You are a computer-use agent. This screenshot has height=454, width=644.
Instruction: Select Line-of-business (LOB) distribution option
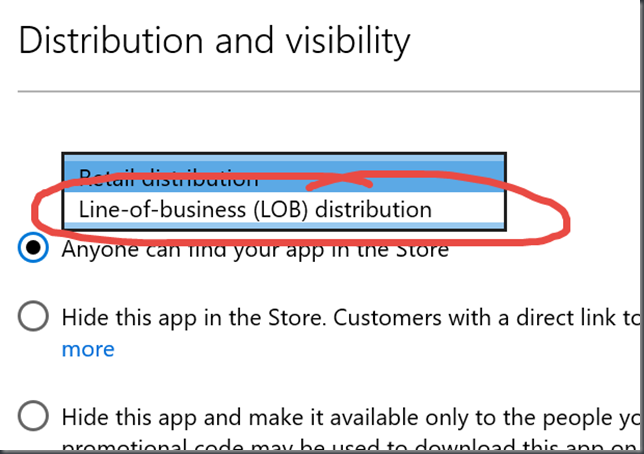tap(284, 209)
